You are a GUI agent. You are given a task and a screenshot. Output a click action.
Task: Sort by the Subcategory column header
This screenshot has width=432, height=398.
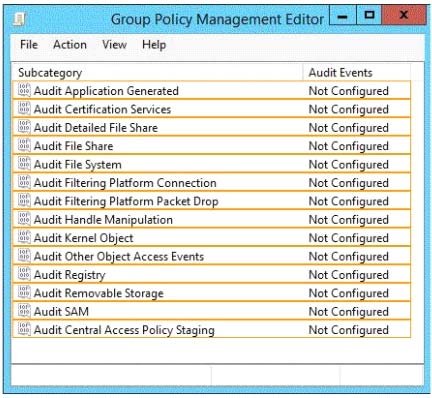tap(157, 72)
